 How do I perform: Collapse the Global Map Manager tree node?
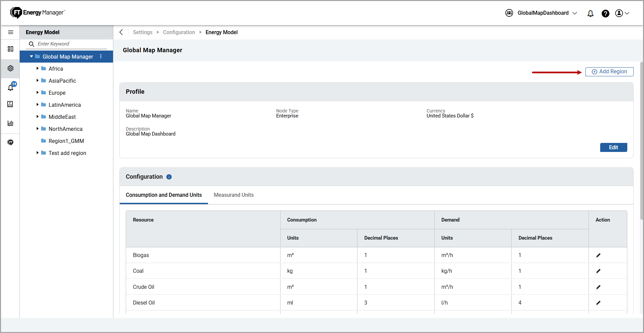pos(31,57)
